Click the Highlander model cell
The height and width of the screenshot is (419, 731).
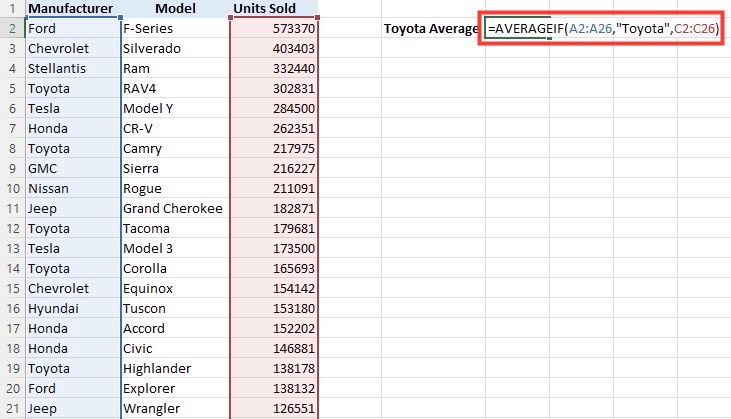tap(175, 369)
